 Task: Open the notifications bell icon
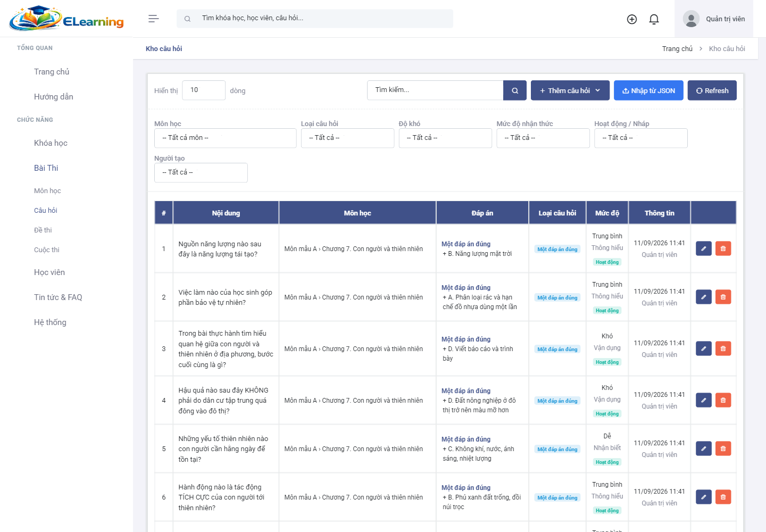click(654, 19)
